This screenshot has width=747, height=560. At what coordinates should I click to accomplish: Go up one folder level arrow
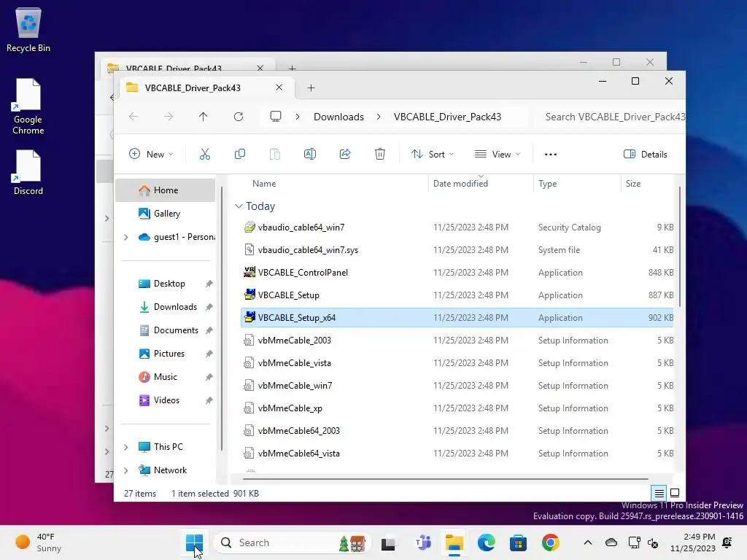click(x=204, y=117)
